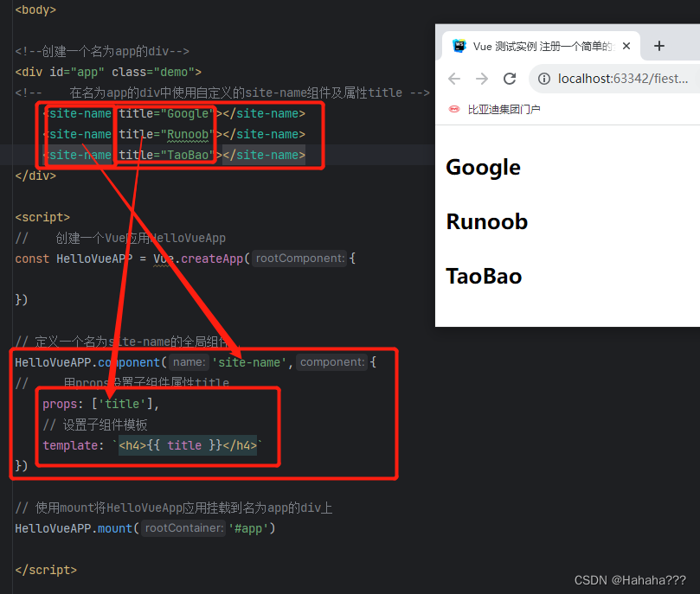700x594 pixels.
Task: Click the 创建一个名为app的div comment
Action: pos(102,51)
